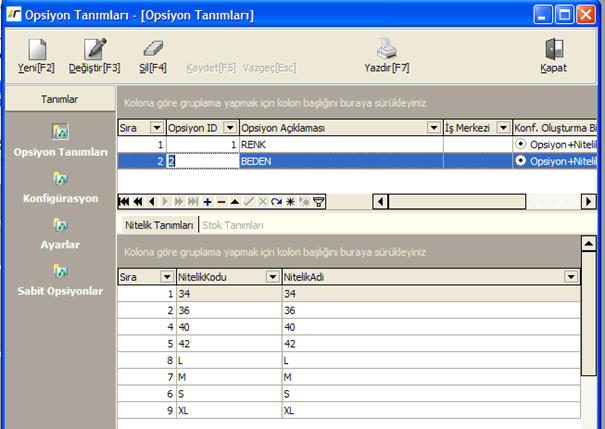605x429 pixels.
Task: Open Sabit Opsiyonlar sidebar icon
Action: [x=61, y=271]
